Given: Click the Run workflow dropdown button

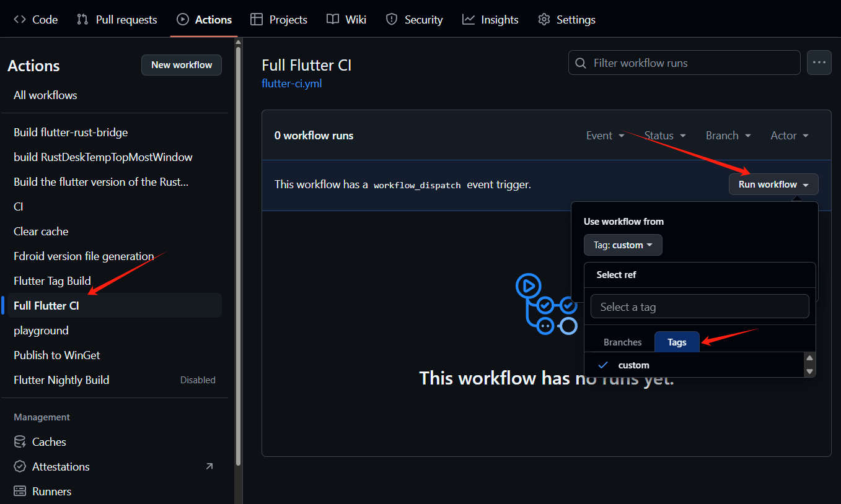Looking at the screenshot, I should [773, 185].
